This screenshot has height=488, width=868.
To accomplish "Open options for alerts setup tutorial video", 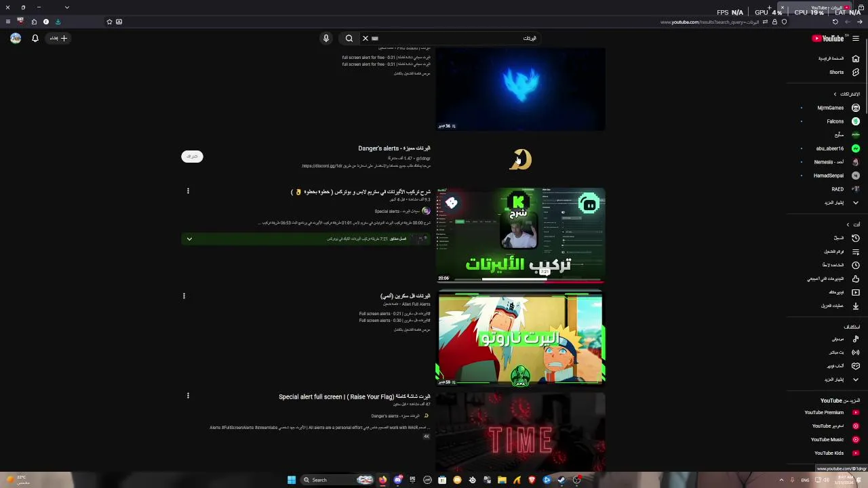I will [188, 191].
